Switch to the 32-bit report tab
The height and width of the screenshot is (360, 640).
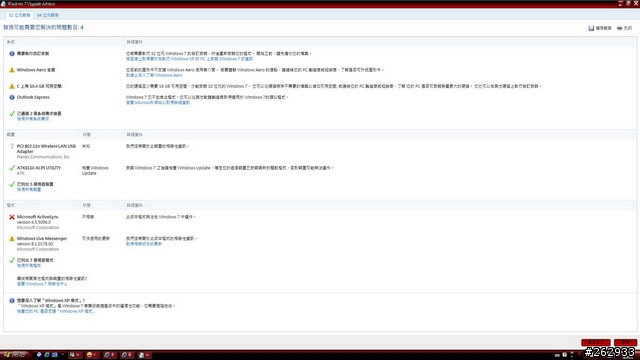[x=19, y=15]
